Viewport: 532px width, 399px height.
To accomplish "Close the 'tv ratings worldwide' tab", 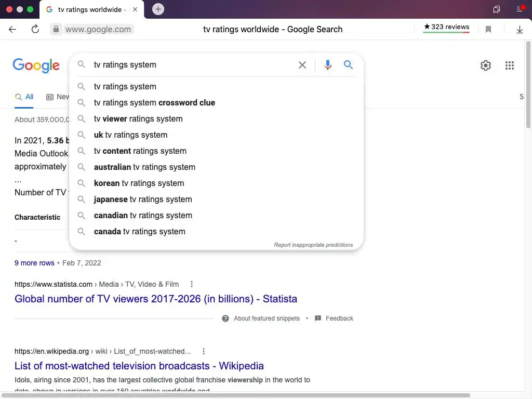I will point(135,9).
